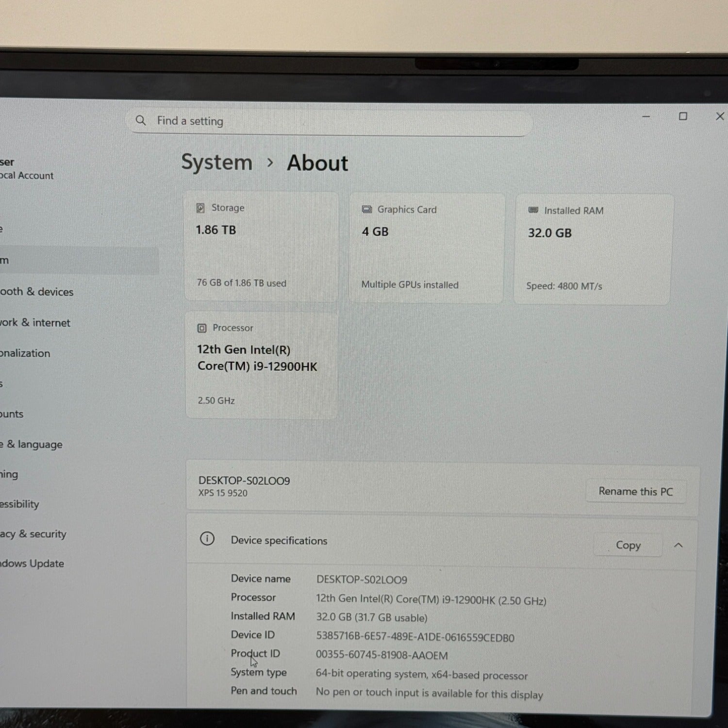
Task: Select Personalization in the sidebar
Action: [25, 353]
